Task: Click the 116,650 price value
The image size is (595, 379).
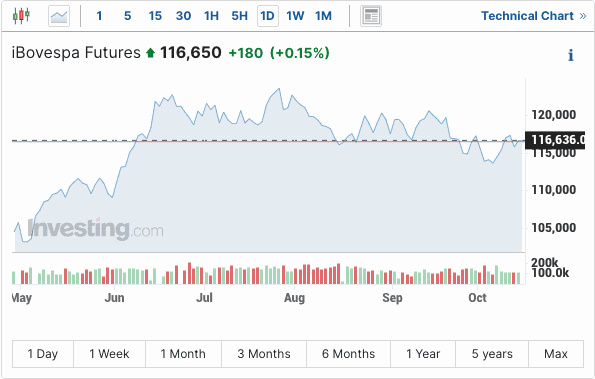Action: (x=190, y=53)
